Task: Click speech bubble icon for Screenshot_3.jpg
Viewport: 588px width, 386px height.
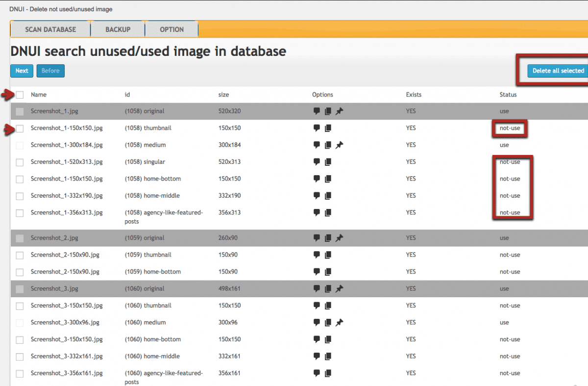Action: point(317,289)
